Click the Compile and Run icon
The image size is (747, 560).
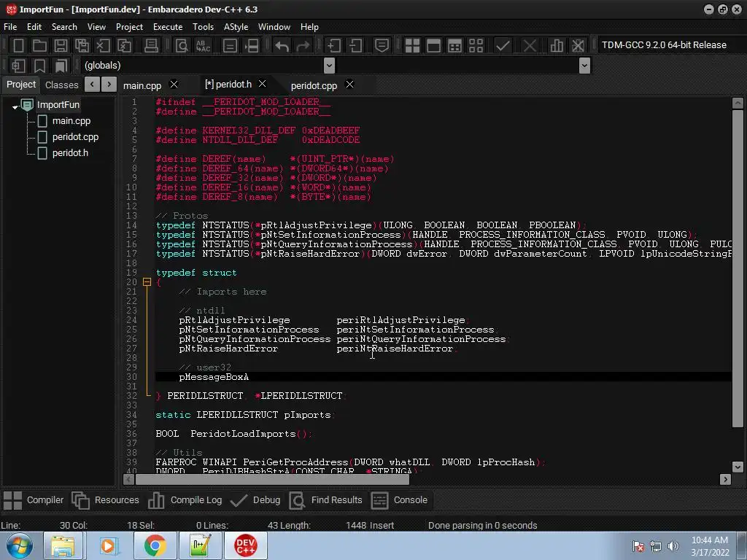454,46
